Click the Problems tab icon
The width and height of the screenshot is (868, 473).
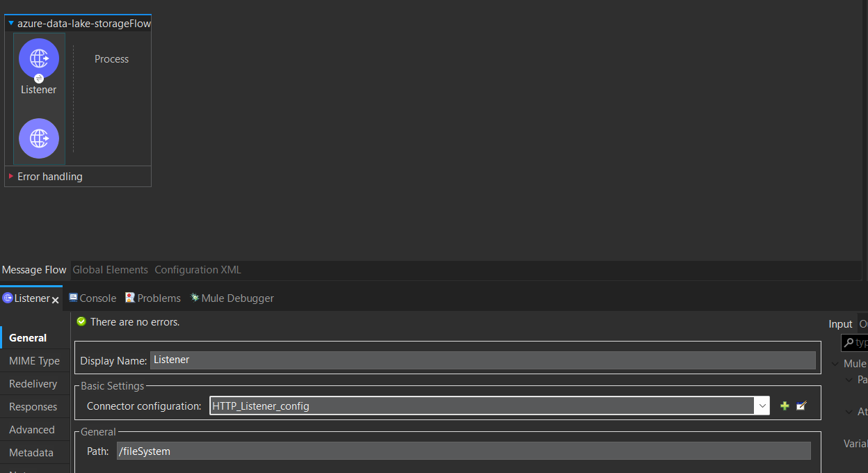[129, 298]
